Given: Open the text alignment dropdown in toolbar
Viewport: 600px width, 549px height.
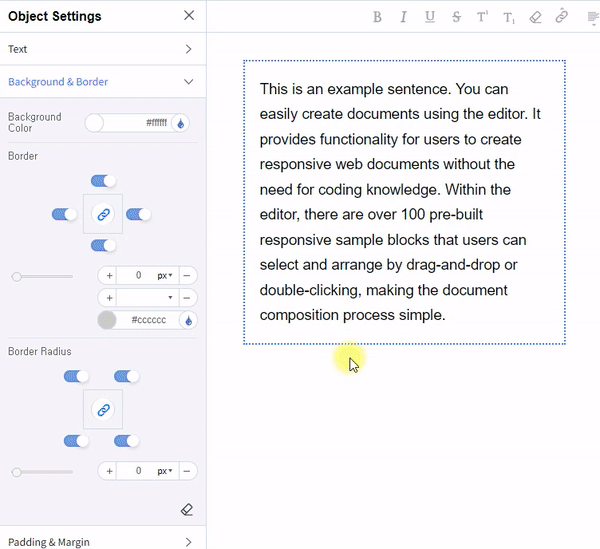Looking at the screenshot, I should pos(588,17).
